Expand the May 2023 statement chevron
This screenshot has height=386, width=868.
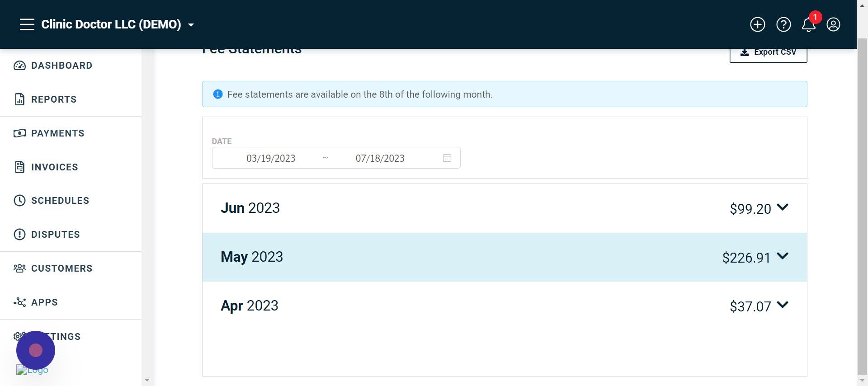(x=783, y=256)
